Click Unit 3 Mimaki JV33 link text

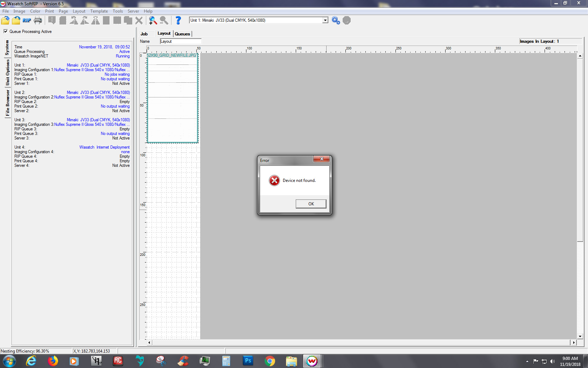98,120
